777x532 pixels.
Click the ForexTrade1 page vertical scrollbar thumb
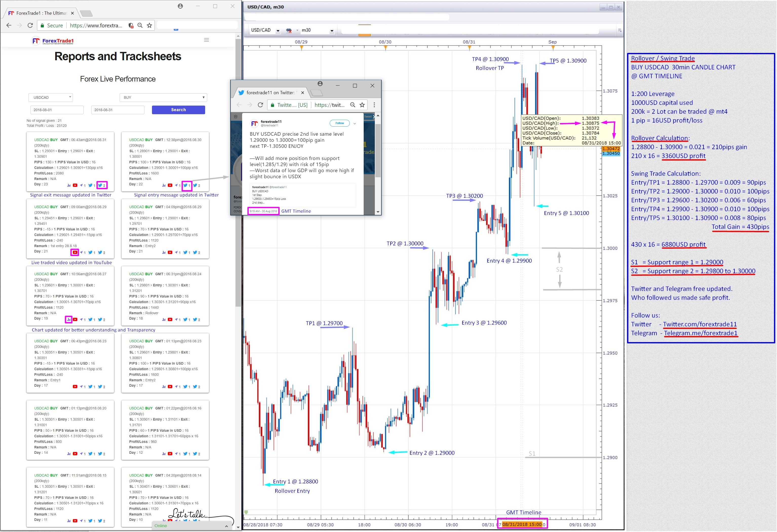(238, 172)
